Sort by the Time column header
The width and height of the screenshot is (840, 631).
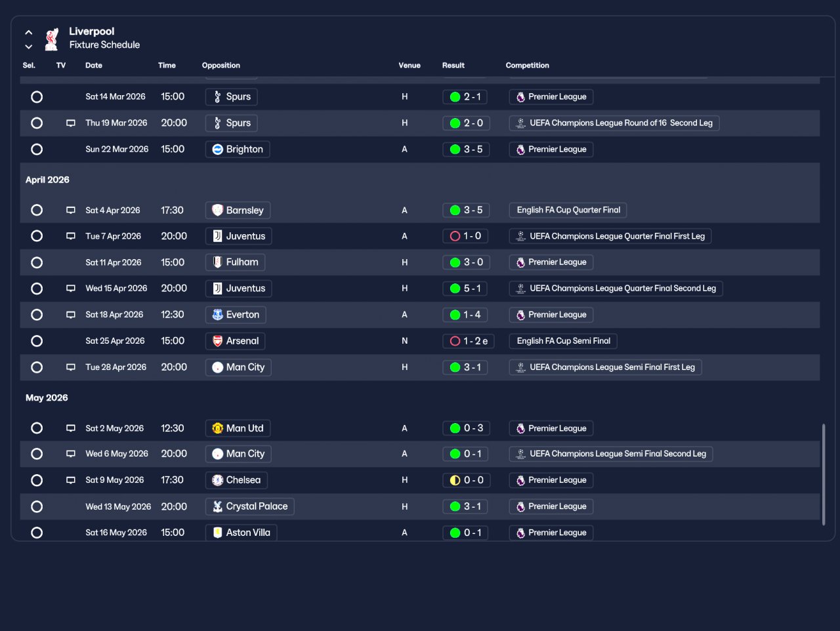click(x=167, y=66)
